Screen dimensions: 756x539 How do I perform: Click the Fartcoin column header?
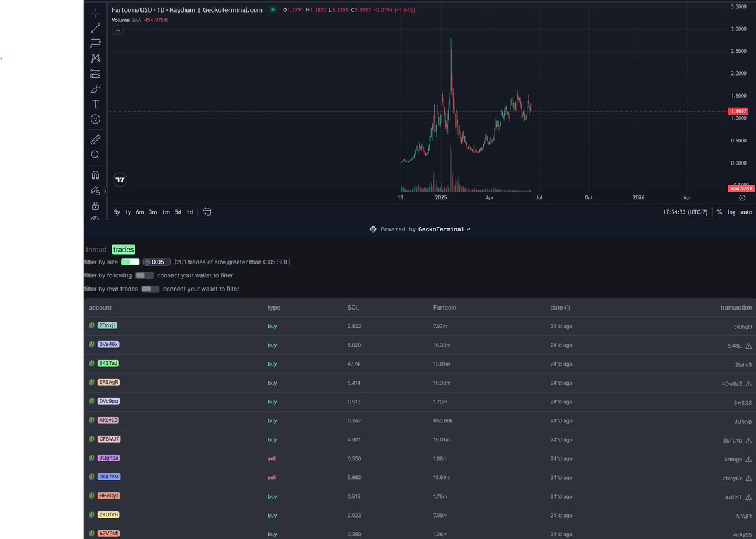(445, 308)
